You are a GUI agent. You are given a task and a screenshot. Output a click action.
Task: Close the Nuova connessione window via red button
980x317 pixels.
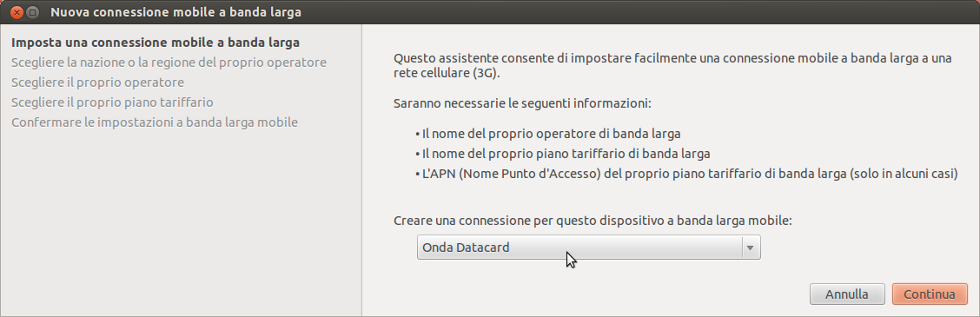pyautogui.click(x=17, y=12)
